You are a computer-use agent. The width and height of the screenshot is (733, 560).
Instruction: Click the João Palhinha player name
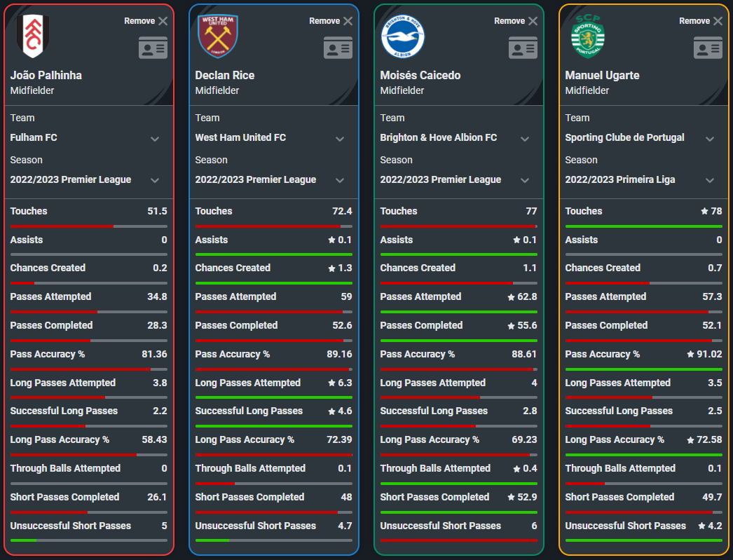point(46,75)
